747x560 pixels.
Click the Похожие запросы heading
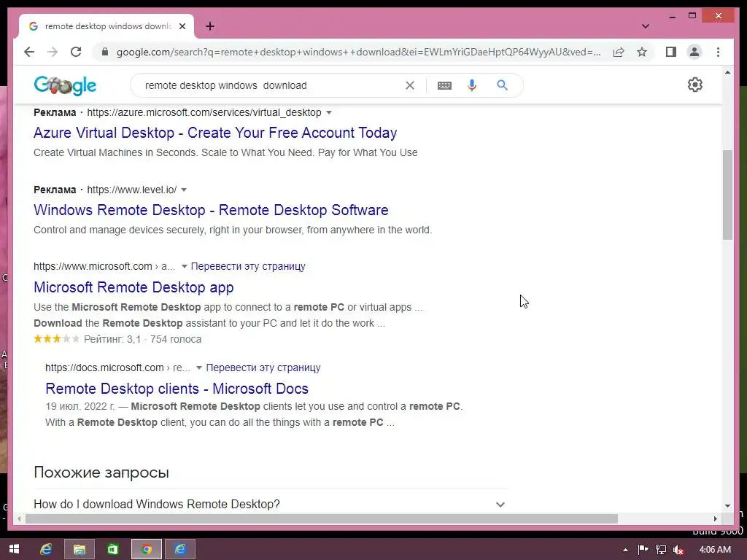(101, 472)
